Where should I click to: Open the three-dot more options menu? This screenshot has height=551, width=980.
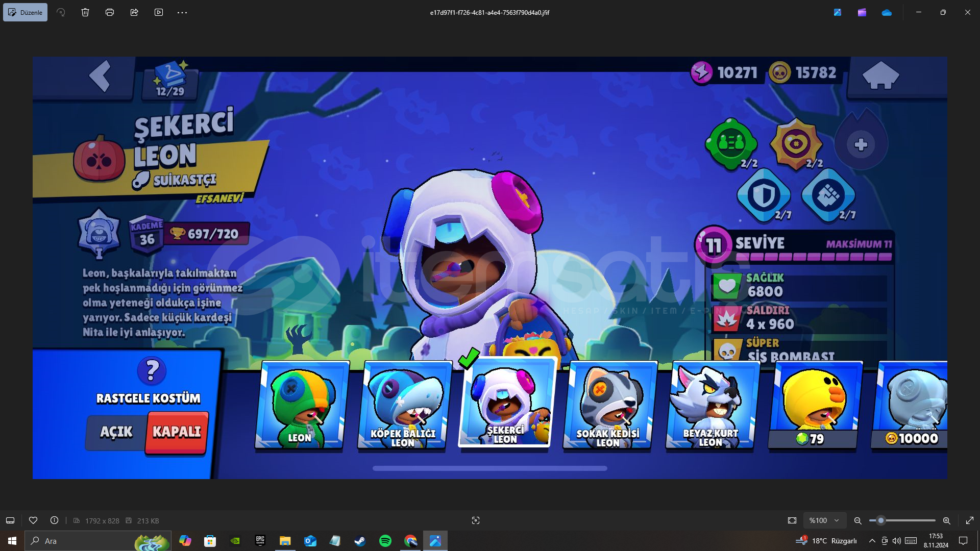[182, 12]
